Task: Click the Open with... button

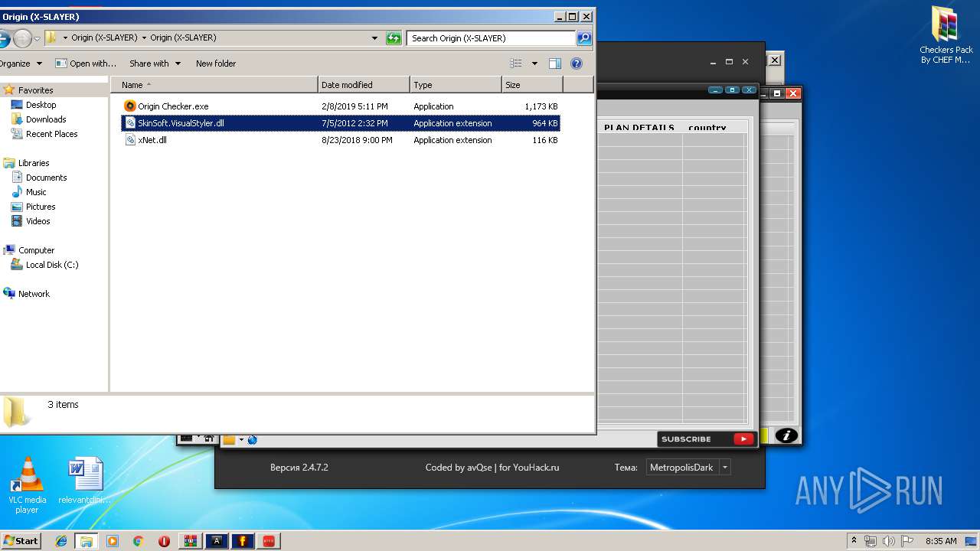Action: [86, 64]
